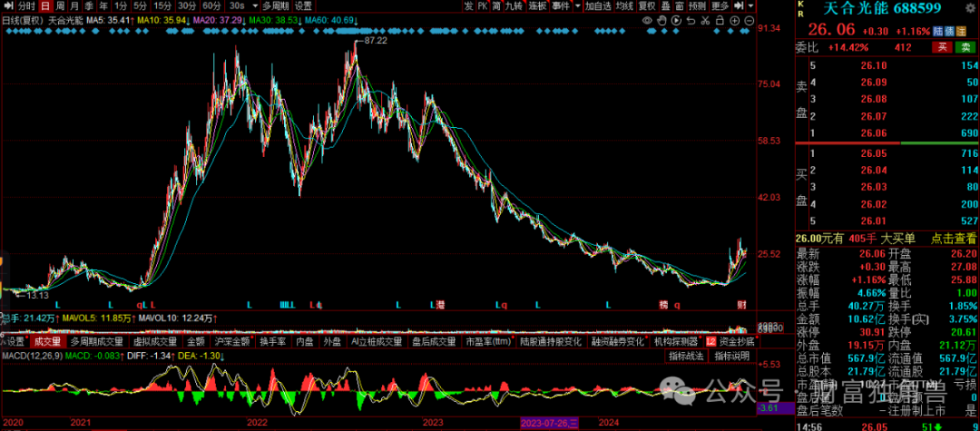Click the 预测 forecast button
Image resolution: width=980 pixels, height=431 pixels.
[698, 5]
